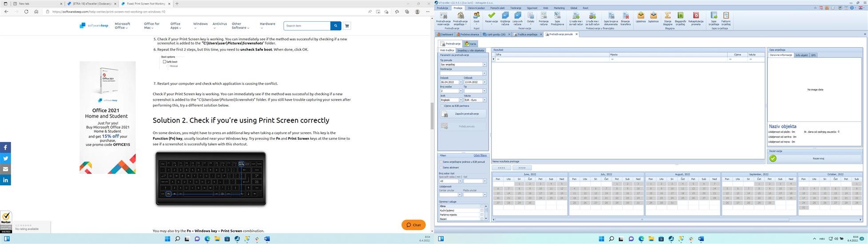Expand the Jezik language dropdown
868x244 pixels.
tap(460, 100)
